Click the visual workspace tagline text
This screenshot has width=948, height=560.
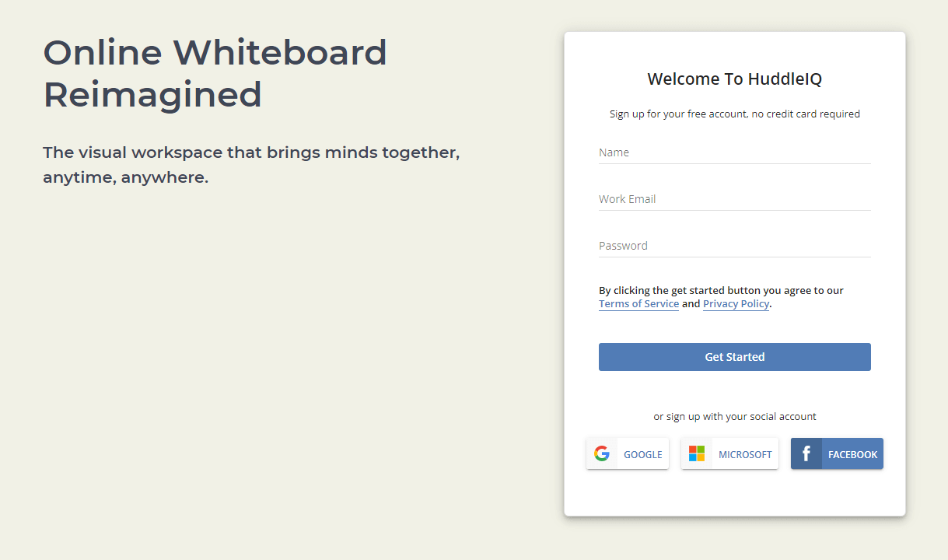pos(250,164)
